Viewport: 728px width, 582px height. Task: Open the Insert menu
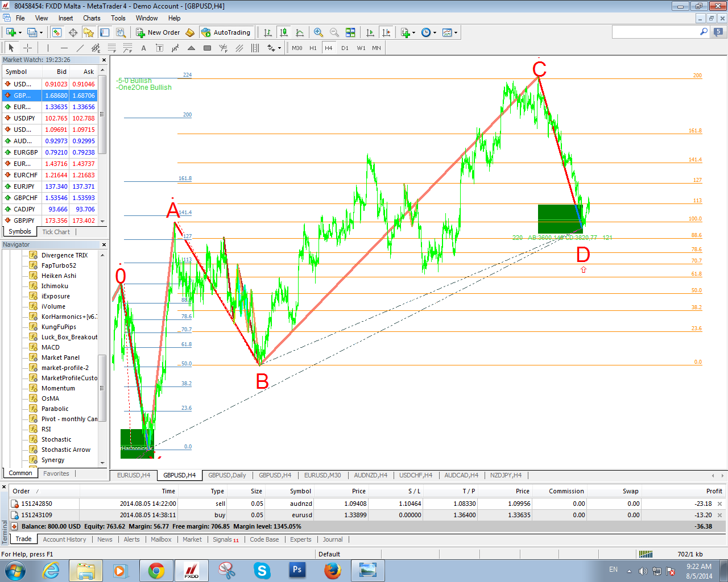(65, 18)
